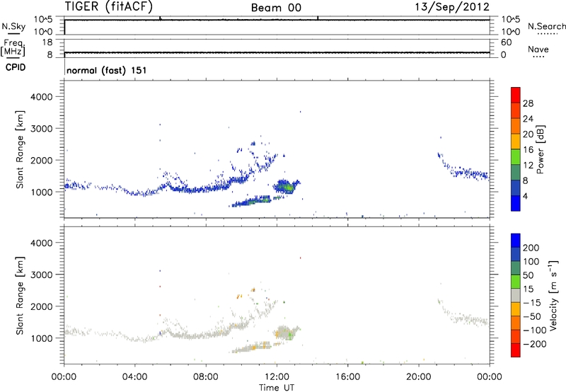Click the 'TIGER (fitACF)' title text
Screen dimensions: 566x392
coord(109,7)
